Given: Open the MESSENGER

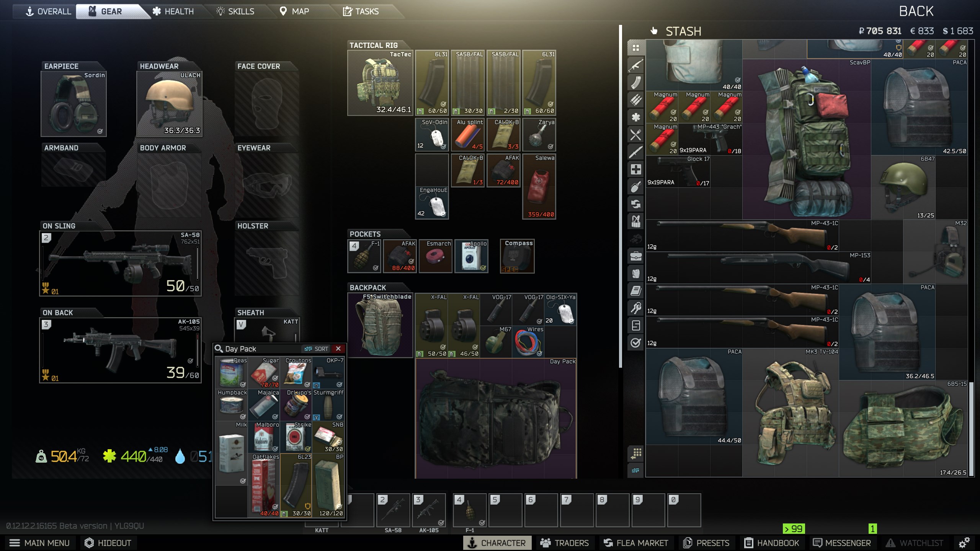Looking at the screenshot, I should tap(841, 543).
